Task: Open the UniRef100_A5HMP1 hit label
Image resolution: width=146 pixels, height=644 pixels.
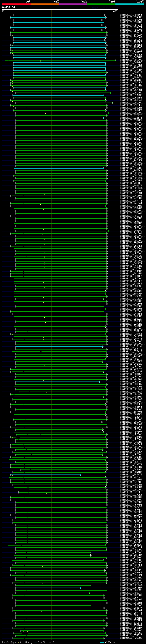Action: [131, 321]
